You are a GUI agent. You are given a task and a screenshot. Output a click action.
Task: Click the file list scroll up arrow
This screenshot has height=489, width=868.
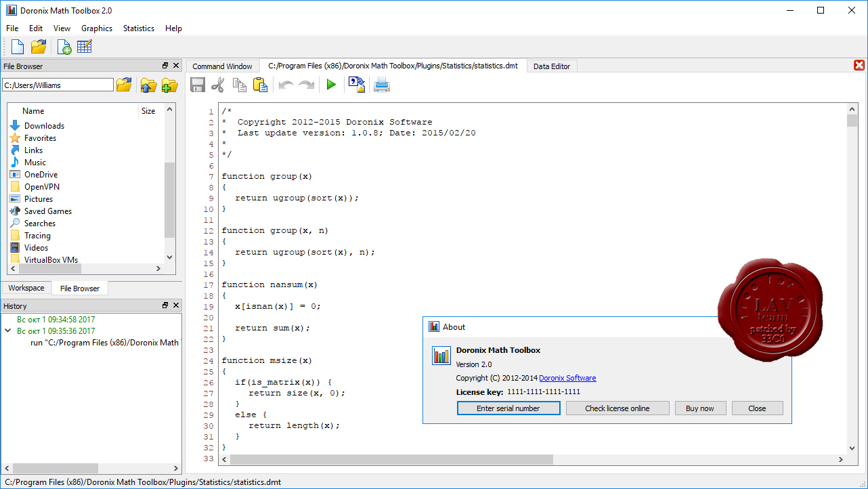coord(169,109)
